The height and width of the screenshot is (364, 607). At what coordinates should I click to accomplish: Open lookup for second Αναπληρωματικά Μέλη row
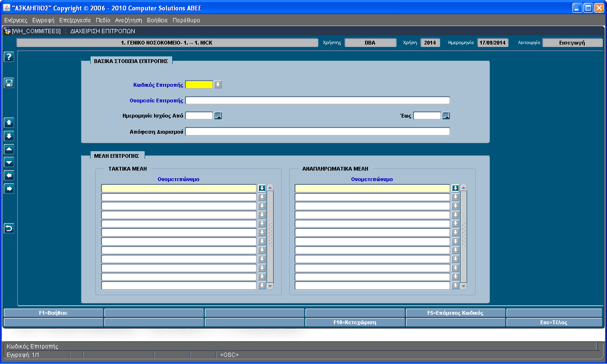point(456,197)
